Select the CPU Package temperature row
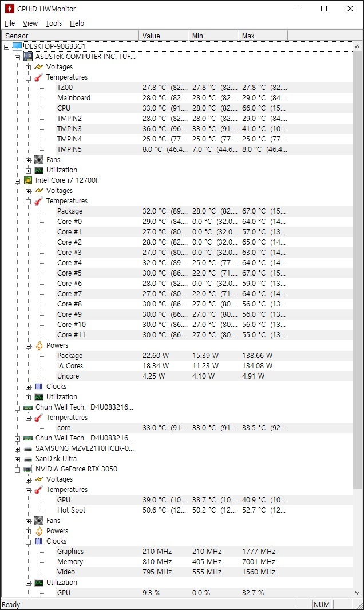The width and height of the screenshot is (364, 610). click(204, 211)
